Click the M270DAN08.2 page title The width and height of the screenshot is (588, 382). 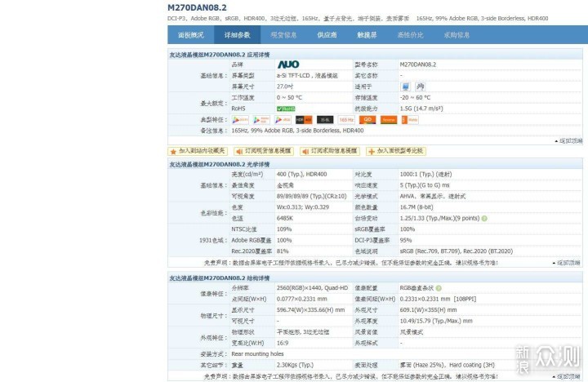tap(197, 7)
